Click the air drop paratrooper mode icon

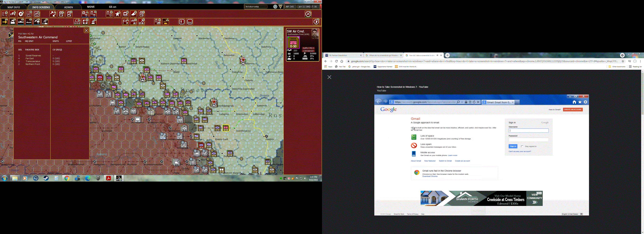click(37, 22)
